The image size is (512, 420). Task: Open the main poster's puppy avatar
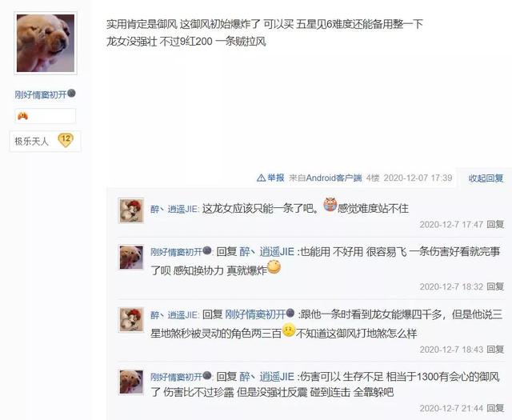point(46,43)
